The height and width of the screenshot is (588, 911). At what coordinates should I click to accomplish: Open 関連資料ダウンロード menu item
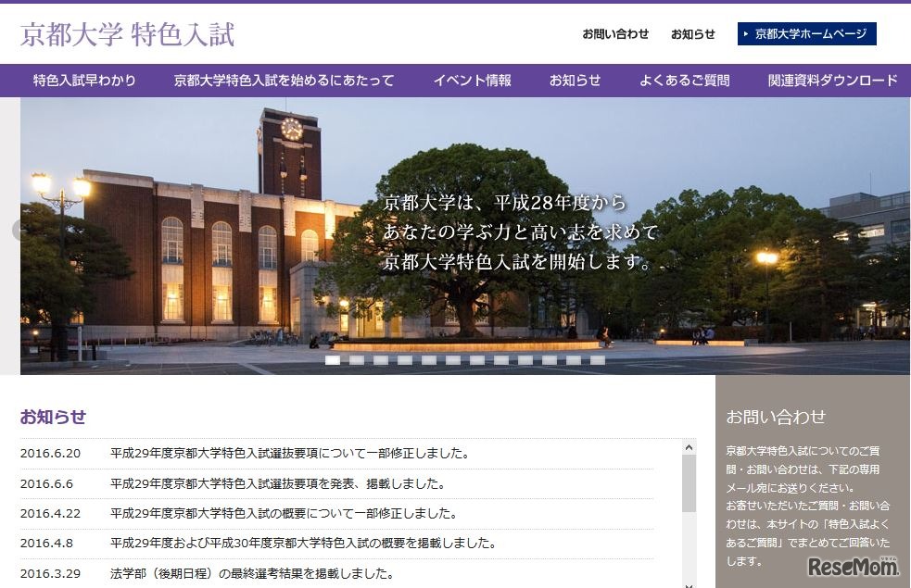pos(832,81)
